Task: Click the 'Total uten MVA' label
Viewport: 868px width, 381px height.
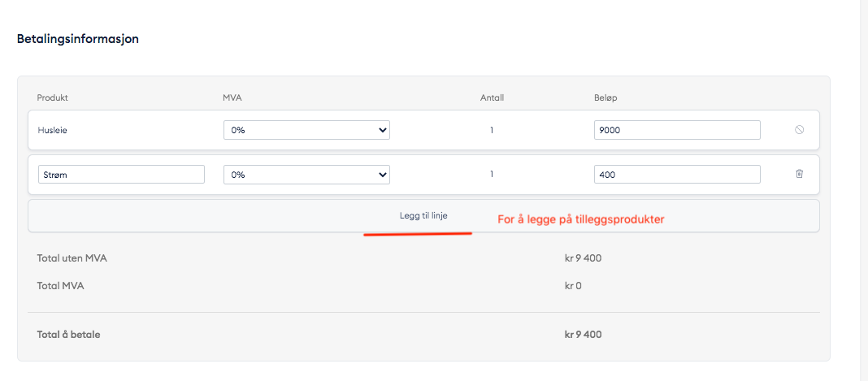Action: tap(72, 259)
